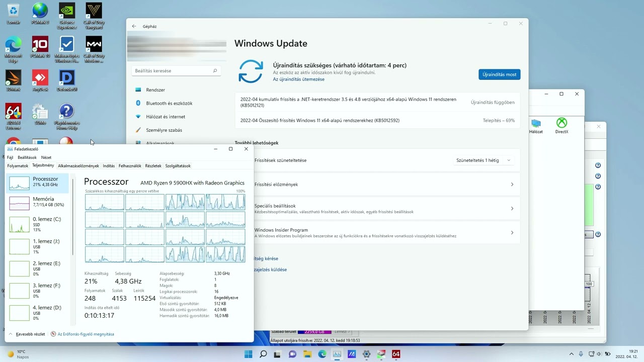Click Az újraindítás ütemezése link
The height and width of the screenshot is (362, 644).
point(299,79)
